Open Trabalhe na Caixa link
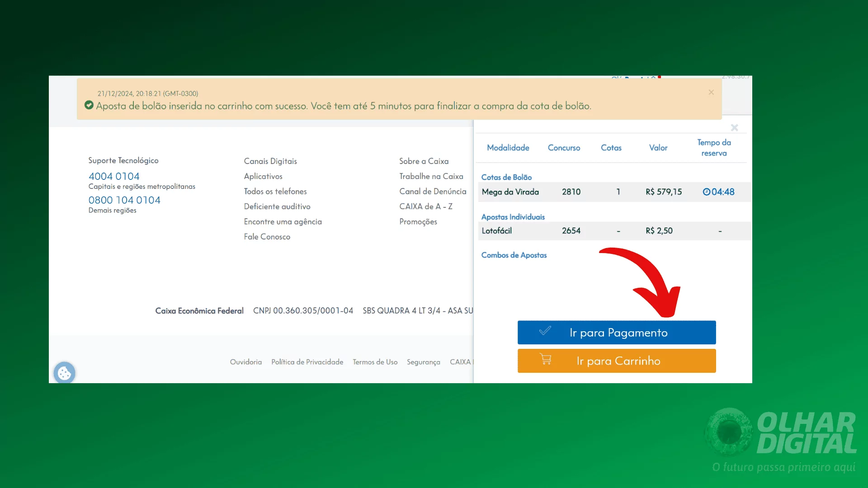Image resolution: width=868 pixels, height=488 pixels. (431, 176)
